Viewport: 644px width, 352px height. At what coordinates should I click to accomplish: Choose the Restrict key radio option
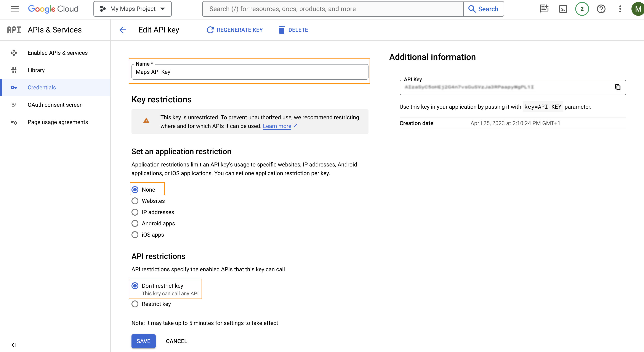point(135,304)
